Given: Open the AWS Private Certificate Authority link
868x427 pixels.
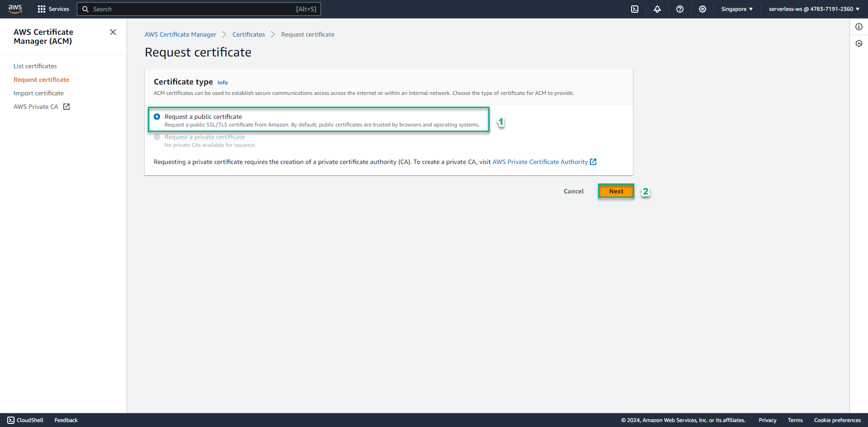Looking at the screenshot, I should (x=540, y=162).
